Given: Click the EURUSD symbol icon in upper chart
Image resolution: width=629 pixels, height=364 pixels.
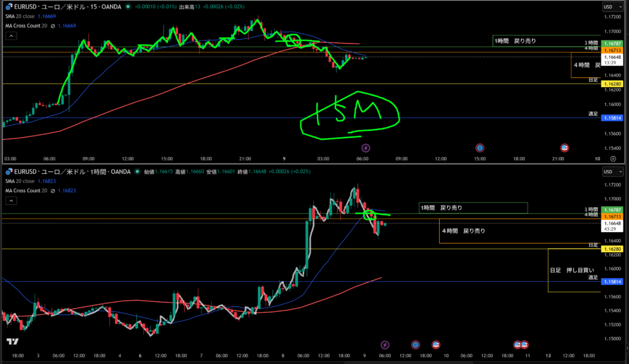Looking at the screenshot, I should 9,7.
